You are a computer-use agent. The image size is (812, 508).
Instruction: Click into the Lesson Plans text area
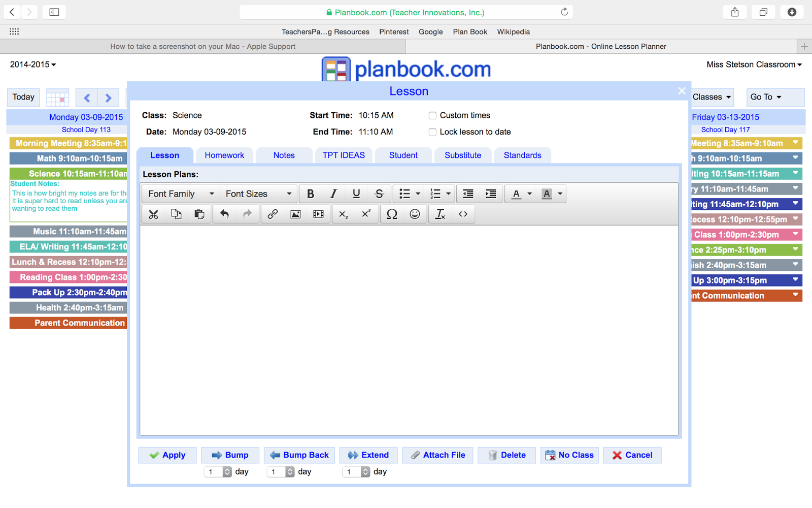[409, 330]
